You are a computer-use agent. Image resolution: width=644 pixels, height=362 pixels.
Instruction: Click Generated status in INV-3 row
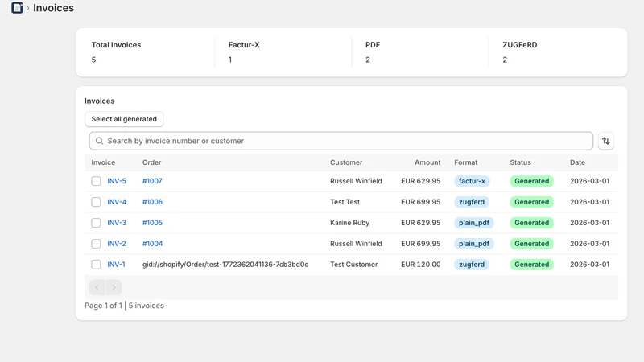(x=532, y=223)
